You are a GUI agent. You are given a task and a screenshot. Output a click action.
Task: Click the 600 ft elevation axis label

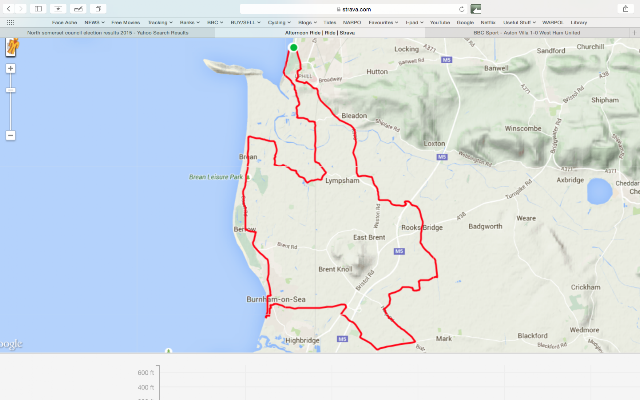(146, 373)
